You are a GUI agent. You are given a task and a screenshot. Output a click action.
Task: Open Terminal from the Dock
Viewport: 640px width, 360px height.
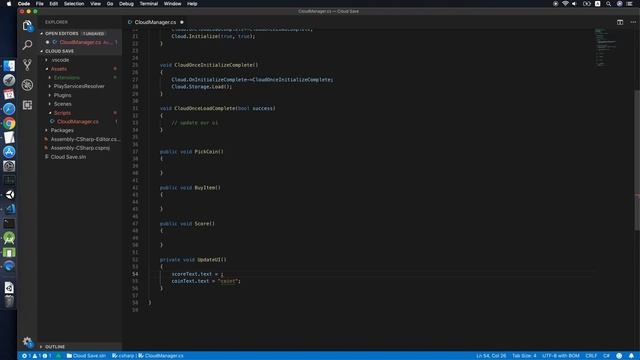[x=9, y=223]
